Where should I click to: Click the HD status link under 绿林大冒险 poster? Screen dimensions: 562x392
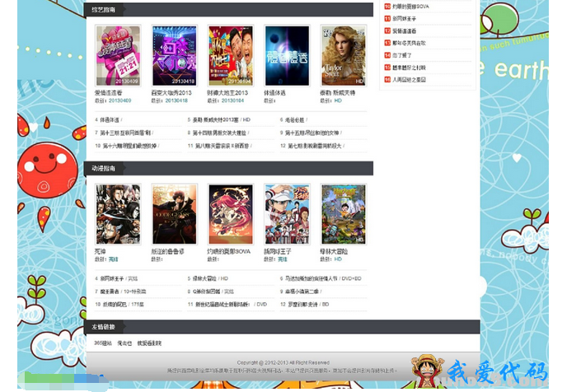click(x=338, y=259)
